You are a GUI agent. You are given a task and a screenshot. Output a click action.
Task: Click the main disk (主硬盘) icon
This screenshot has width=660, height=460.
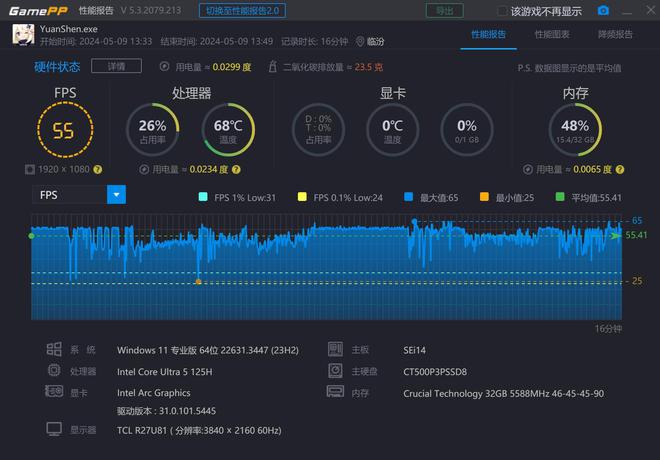pos(335,370)
